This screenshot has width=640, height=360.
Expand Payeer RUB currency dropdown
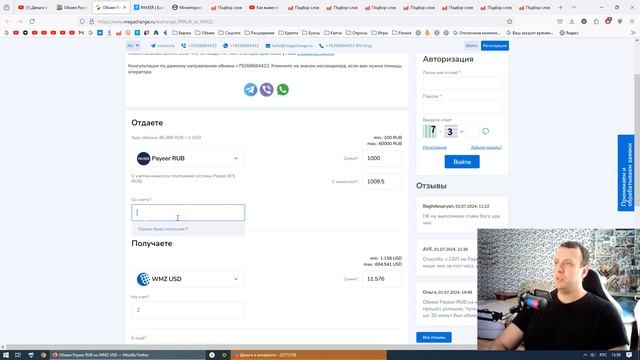(188, 158)
